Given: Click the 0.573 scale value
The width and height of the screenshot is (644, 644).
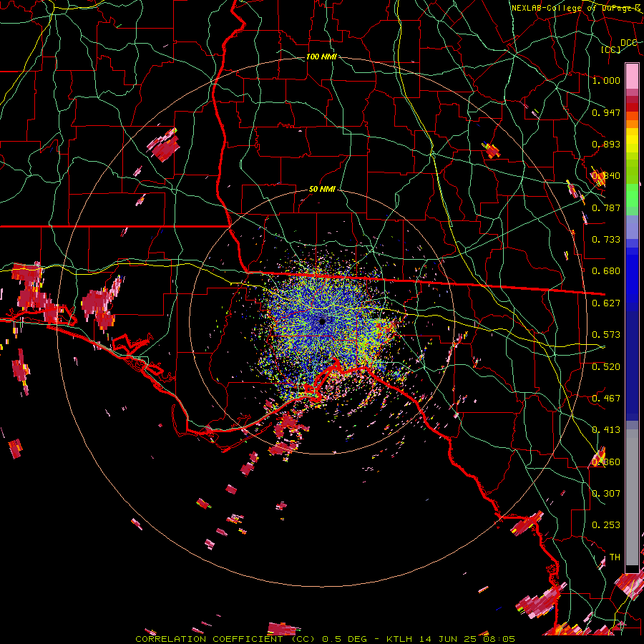Looking at the screenshot, I should [606, 335].
